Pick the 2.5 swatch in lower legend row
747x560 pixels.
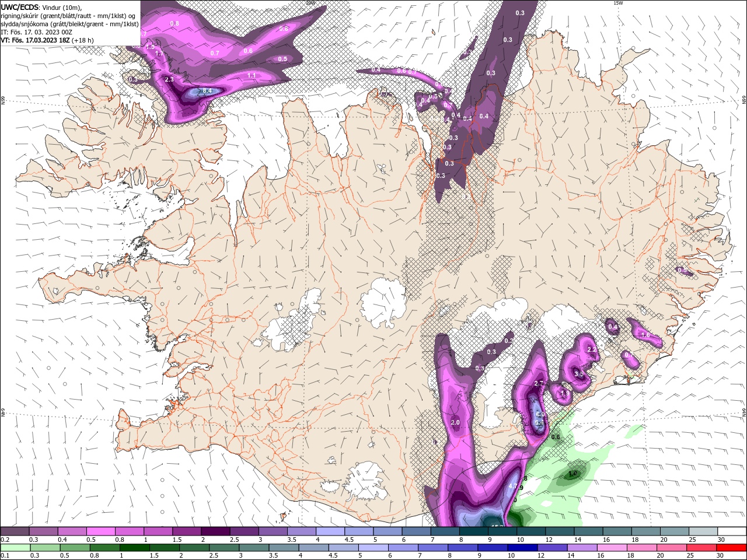pos(225,548)
